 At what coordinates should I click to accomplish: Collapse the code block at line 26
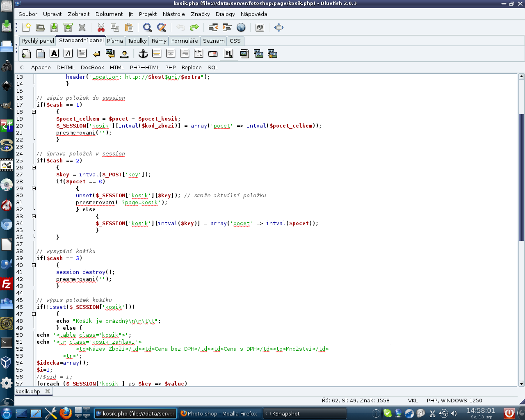tap(34, 167)
